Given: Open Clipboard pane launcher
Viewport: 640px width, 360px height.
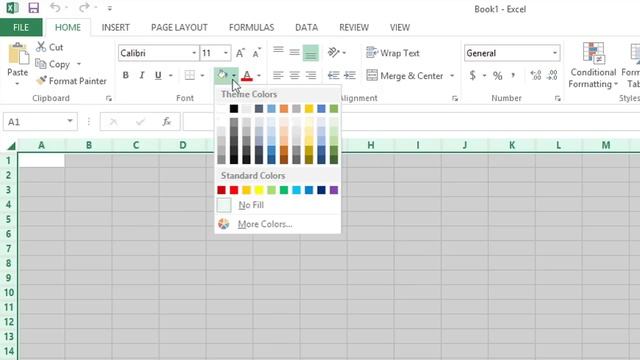Looking at the screenshot, I should click(109, 98).
